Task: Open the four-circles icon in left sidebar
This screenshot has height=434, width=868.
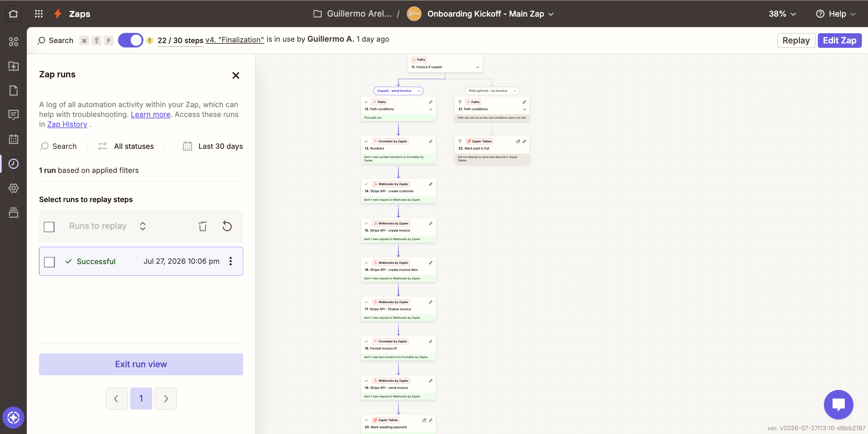Action: 14,42
